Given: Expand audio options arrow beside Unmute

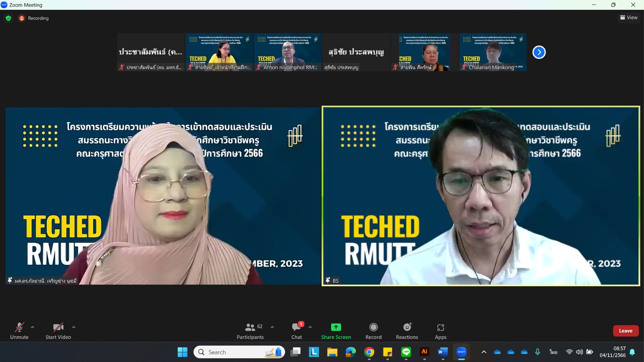Looking at the screenshot, I should [x=32, y=327].
